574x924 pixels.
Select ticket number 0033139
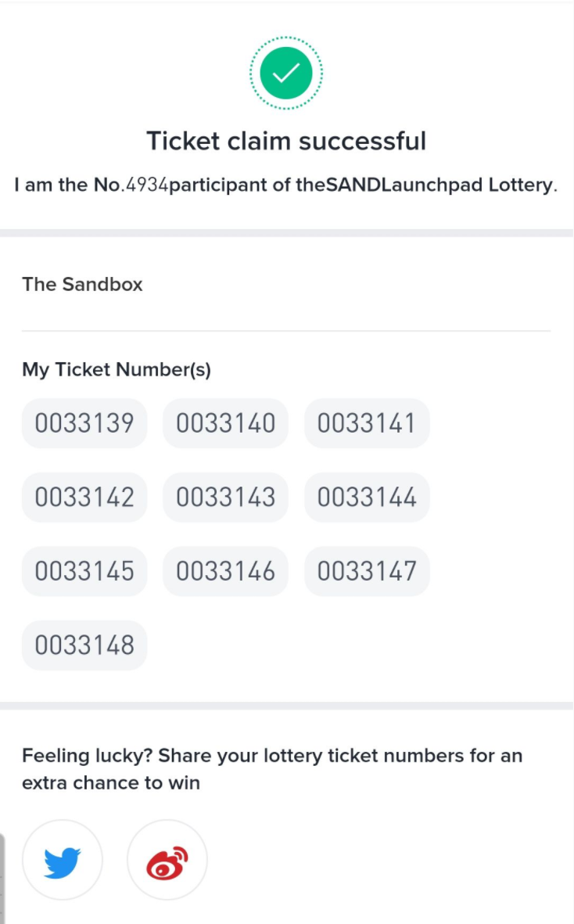84,423
